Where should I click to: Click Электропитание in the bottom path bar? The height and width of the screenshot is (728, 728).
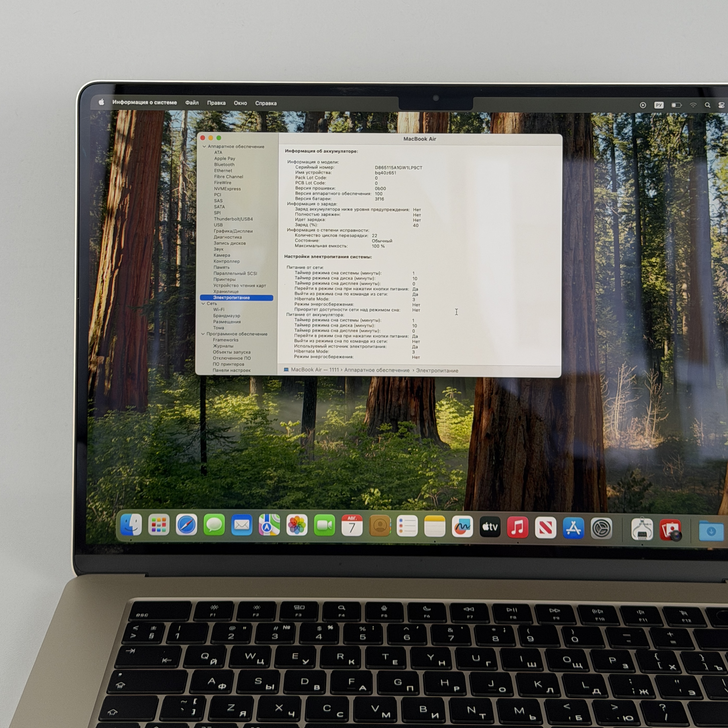pos(437,370)
